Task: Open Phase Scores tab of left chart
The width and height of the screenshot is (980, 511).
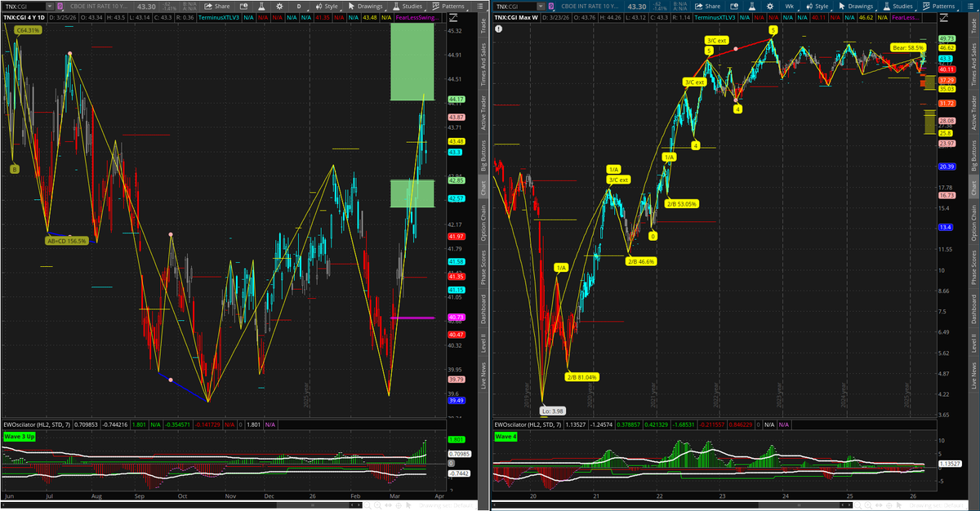Action: point(483,268)
